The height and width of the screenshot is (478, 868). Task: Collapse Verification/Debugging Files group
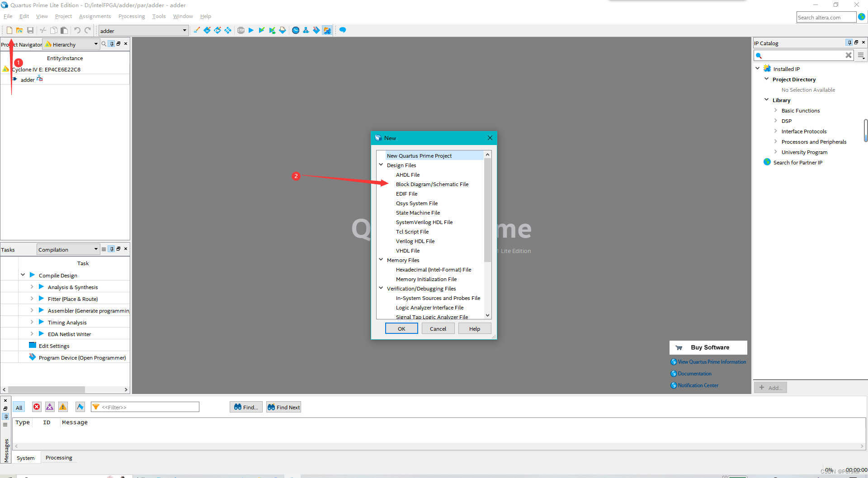pyautogui.click(x=381, y=288)
